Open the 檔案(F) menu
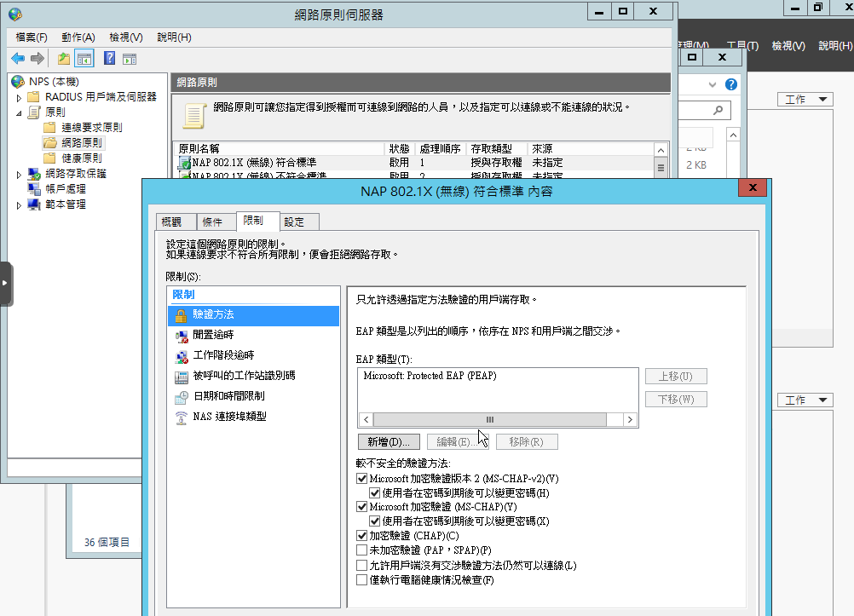 point(32,37)
